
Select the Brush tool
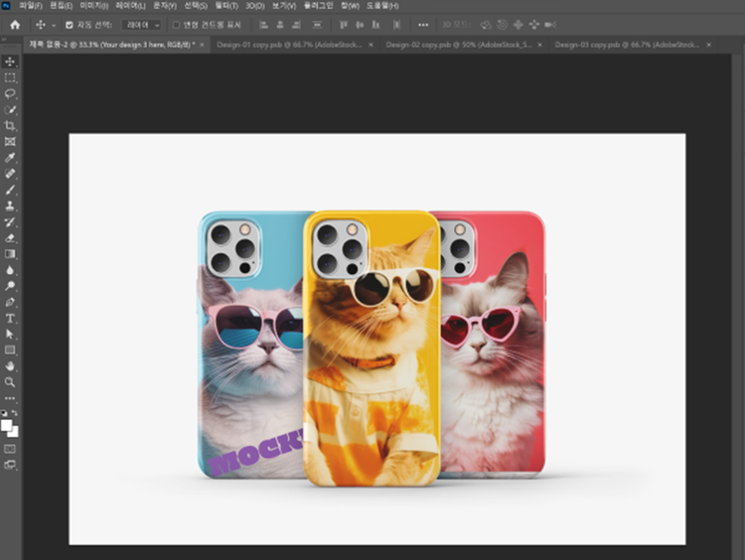(10, 190)
